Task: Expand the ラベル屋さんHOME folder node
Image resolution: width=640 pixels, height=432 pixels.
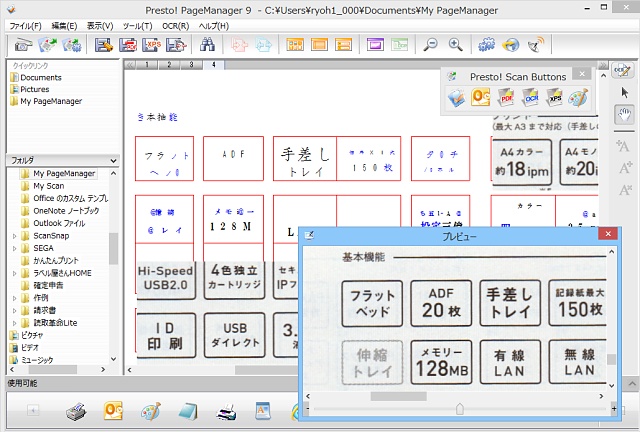Action: (x=14, y=273)
